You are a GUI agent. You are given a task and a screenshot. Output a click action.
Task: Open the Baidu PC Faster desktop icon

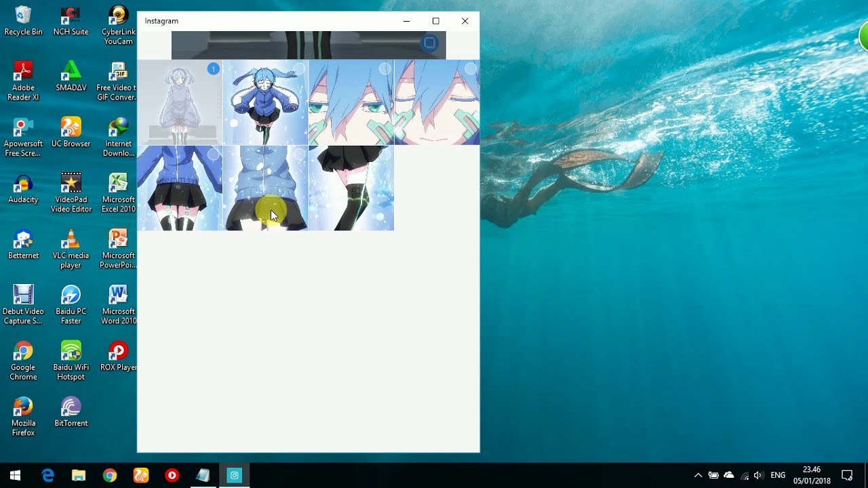[71, 304]
